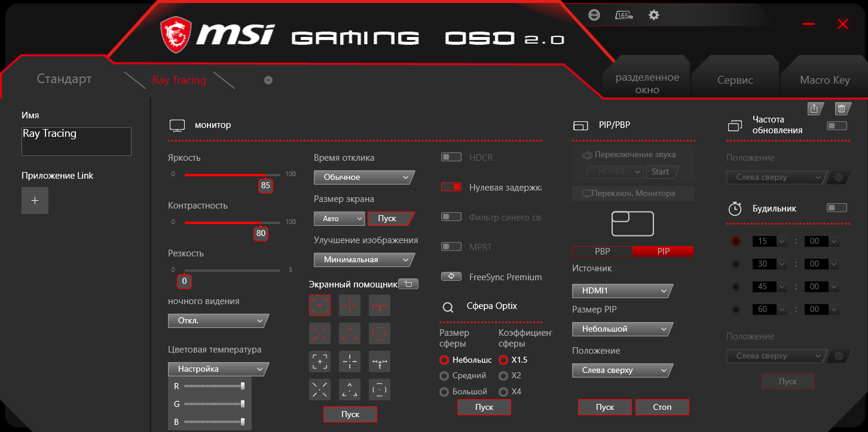Select the red dashed cross crosshair

pos(350,305)
